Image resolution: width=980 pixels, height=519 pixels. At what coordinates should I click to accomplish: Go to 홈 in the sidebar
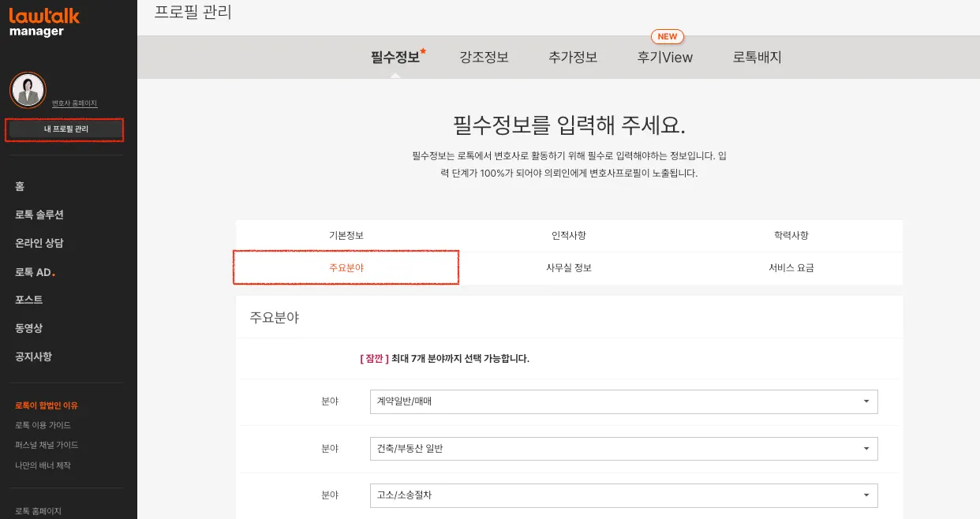[x=20, y=186]
